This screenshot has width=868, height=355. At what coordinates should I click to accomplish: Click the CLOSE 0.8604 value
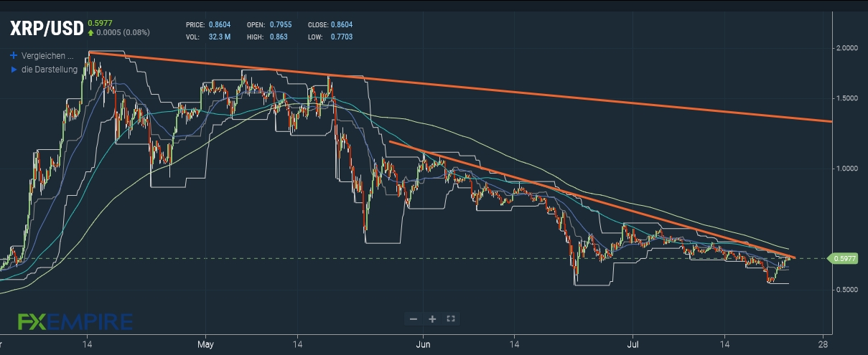(x=340, y=24)
